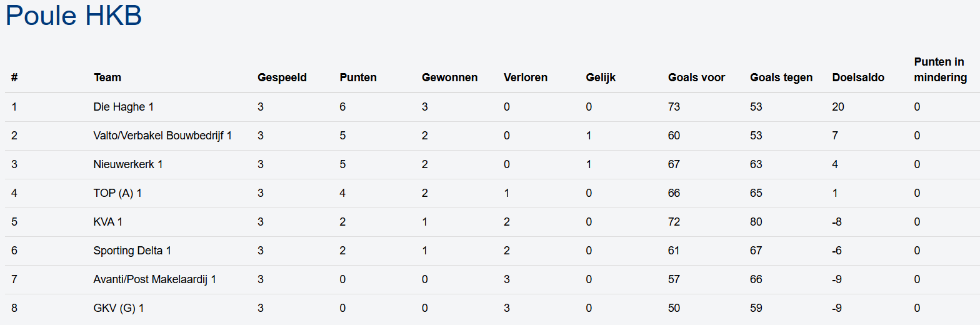Screen dimensions: 980x325
Task: Click the Team column header
Action: coord(107,77)
